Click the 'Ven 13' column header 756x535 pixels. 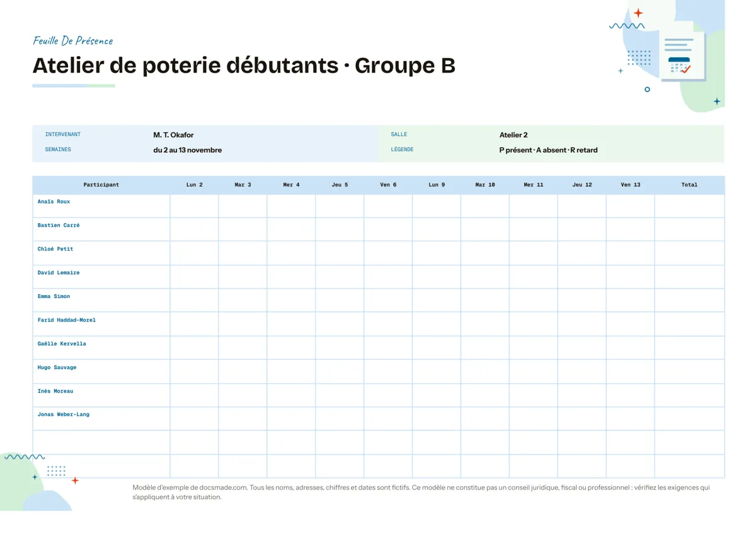pyautogui.click(x=631, y=185)
